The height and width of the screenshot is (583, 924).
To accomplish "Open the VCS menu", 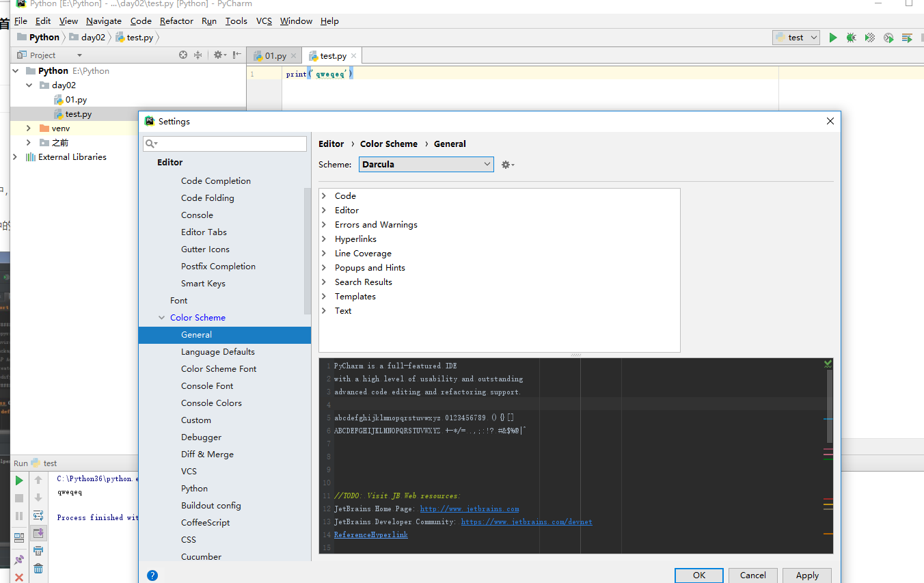I will (264, 21).
